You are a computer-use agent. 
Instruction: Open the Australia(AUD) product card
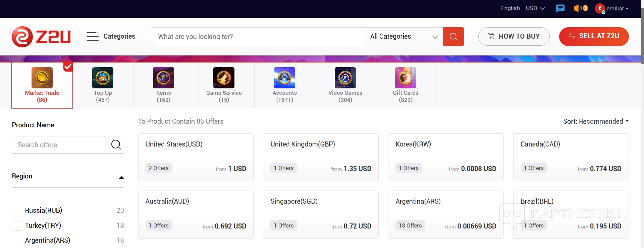pyautogui.click(x=196, y=215)
